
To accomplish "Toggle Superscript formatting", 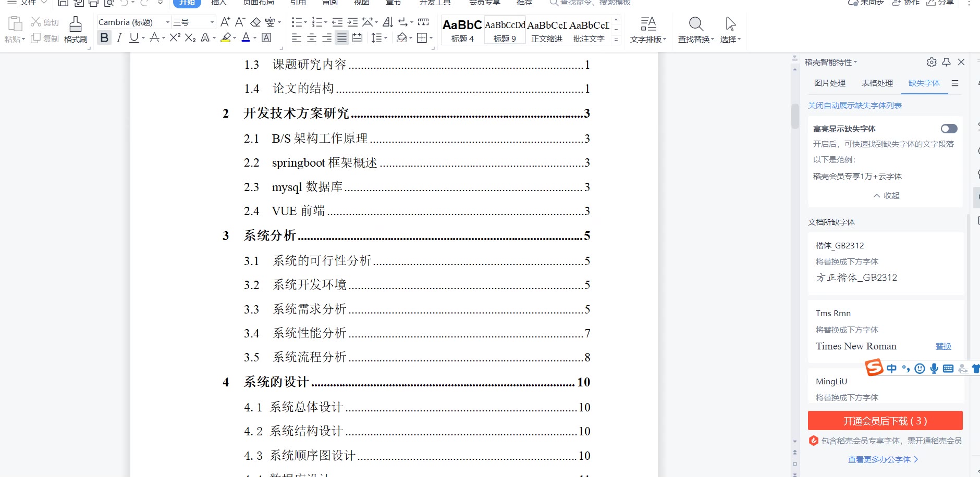I will click(175, 37).
